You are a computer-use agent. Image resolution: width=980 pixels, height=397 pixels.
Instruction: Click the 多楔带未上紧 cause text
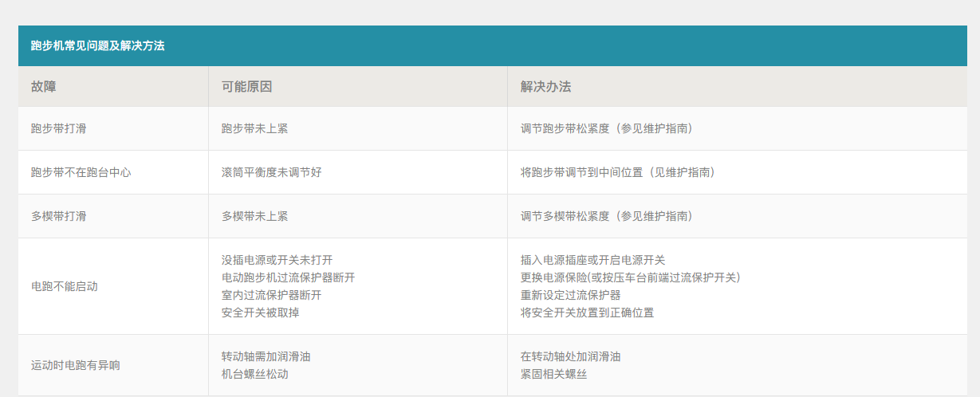click(254, 216)
